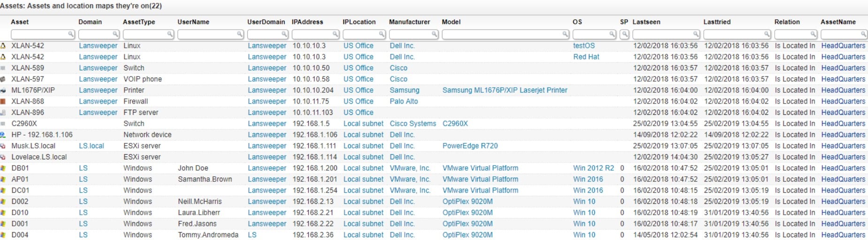Click the switch icon next to XLAN-589
This screenshot has height=240, width=868.
click(3, 68)
